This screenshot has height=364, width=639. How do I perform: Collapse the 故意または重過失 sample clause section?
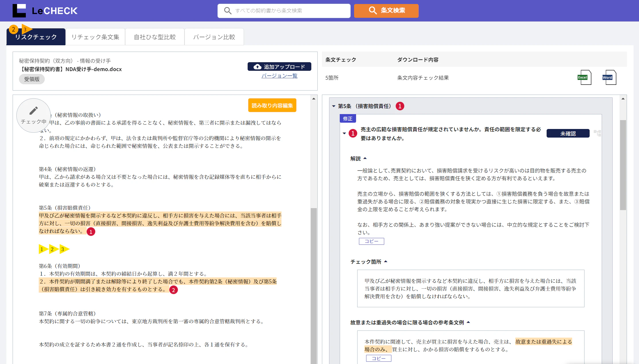click(x=468, y=322)
